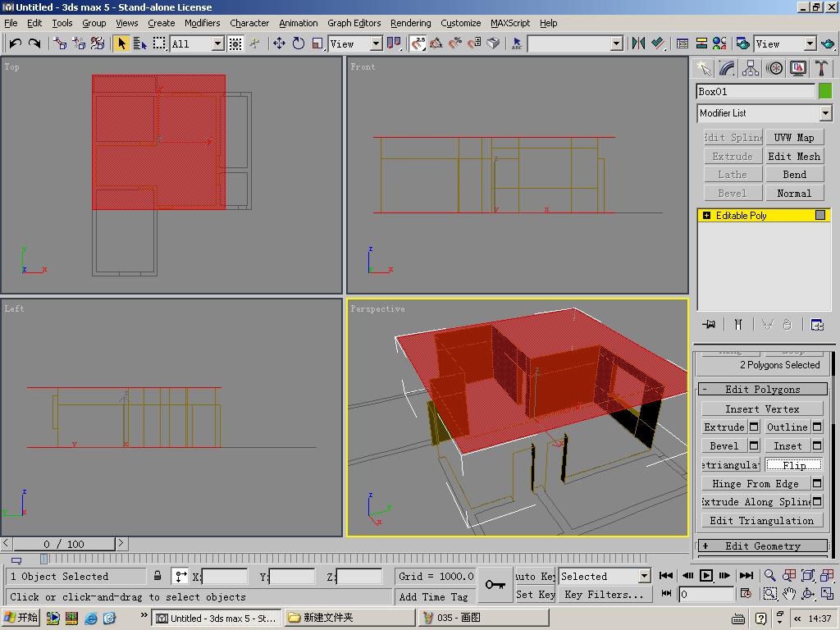Activate Select and Move tool
The width and height of the screenshot is (840, 630).
279,43
